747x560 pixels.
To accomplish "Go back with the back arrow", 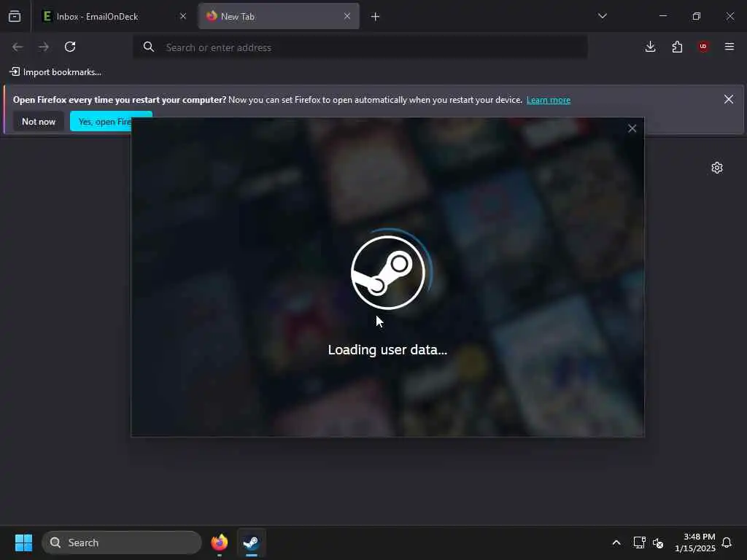I will pyautogui.click(x=18, y=47).
